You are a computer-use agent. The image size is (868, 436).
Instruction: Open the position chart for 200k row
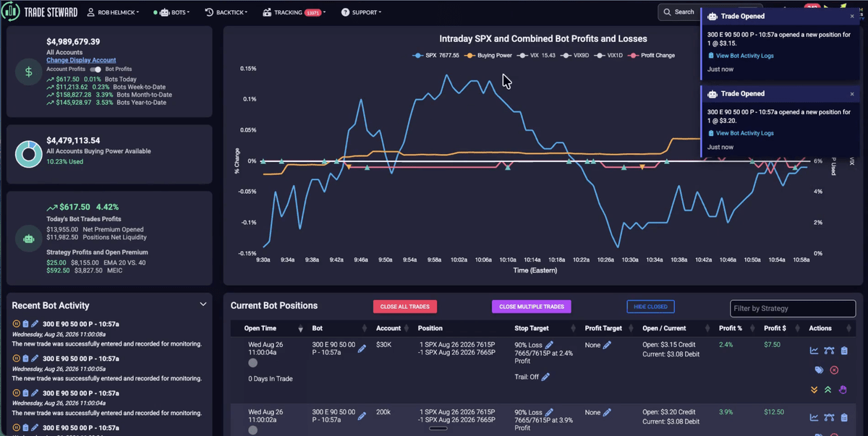pyautogui.click(x=814, y=417)
